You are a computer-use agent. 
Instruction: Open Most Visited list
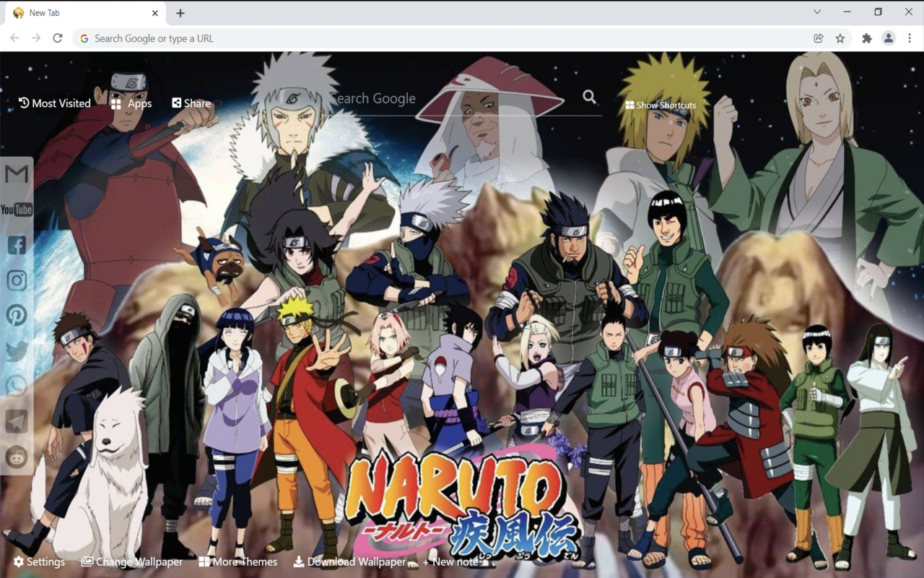point(55,103)
